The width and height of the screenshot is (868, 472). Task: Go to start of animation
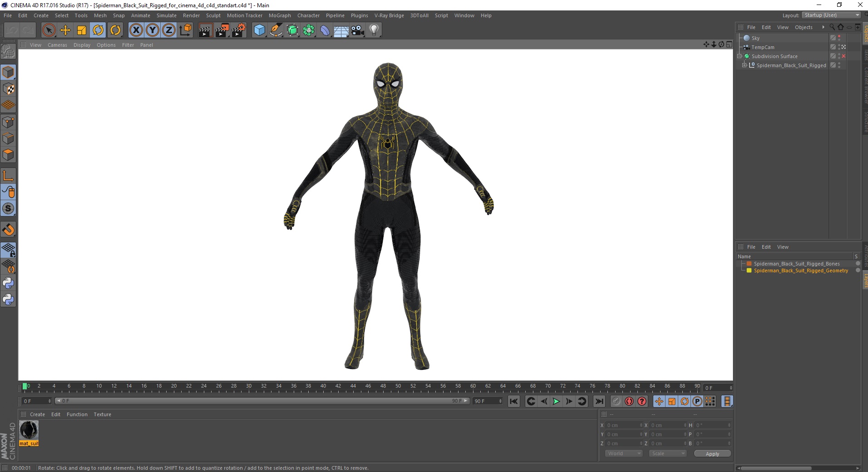pyautogui.click(x=514, y=401)
